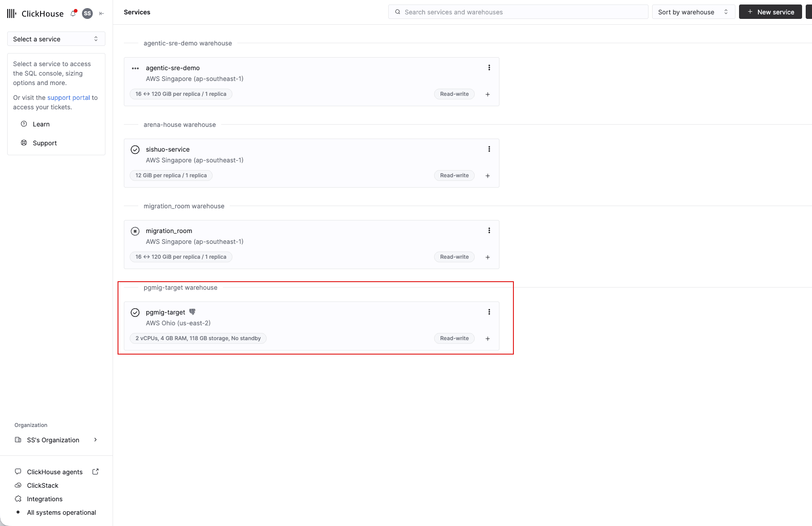Click the Integrations puzzle icon
This screenshot has height=526, width=812.
[18, 499]
